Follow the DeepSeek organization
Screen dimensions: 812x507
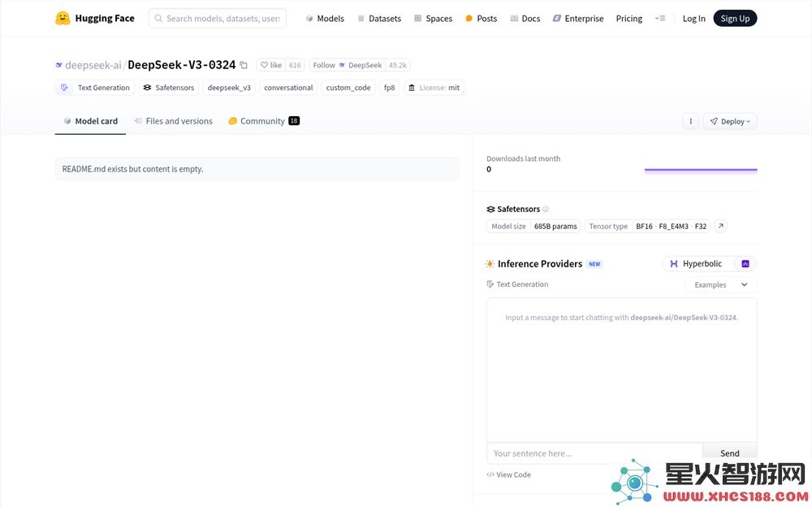[x=348, y=65]
